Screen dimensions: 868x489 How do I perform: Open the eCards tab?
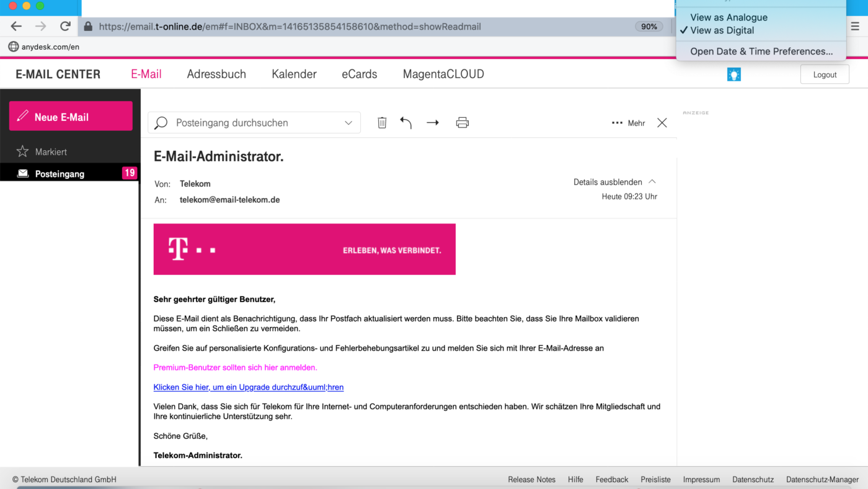[x=360, y=74]
